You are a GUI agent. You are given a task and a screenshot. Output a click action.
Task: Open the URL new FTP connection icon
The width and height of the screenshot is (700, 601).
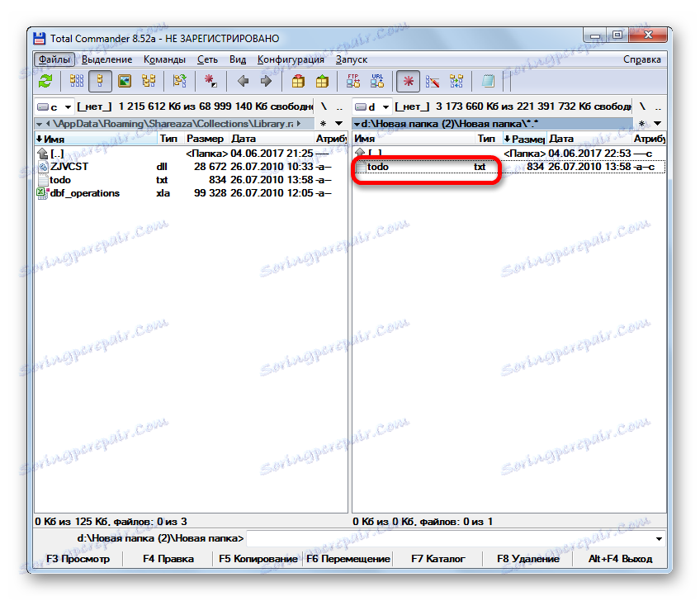tap(377, 81)
